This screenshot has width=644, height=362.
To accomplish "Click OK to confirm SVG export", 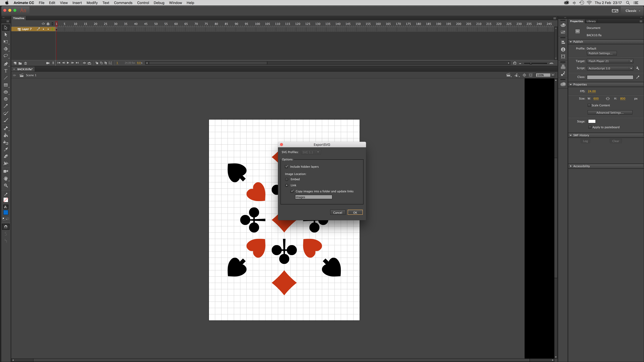I will 355,213.
